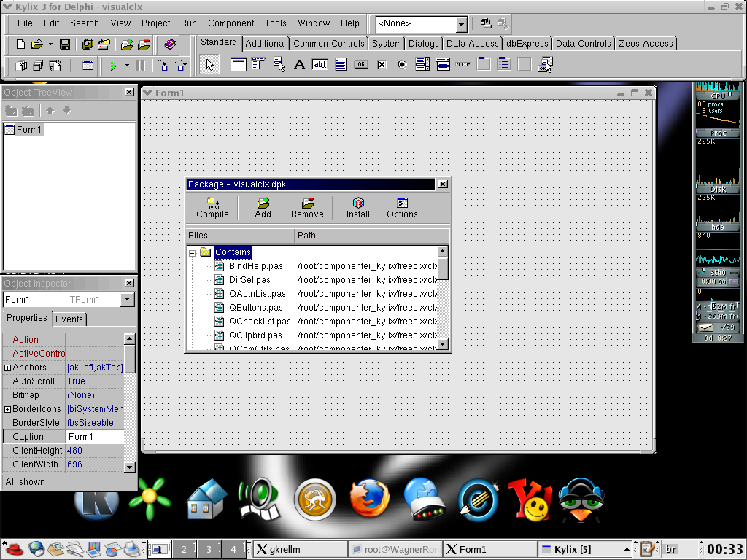This screenshot has width=747, height=560.
Task: Open the Firefox launcher on the desktop
Action: point(369,499)
